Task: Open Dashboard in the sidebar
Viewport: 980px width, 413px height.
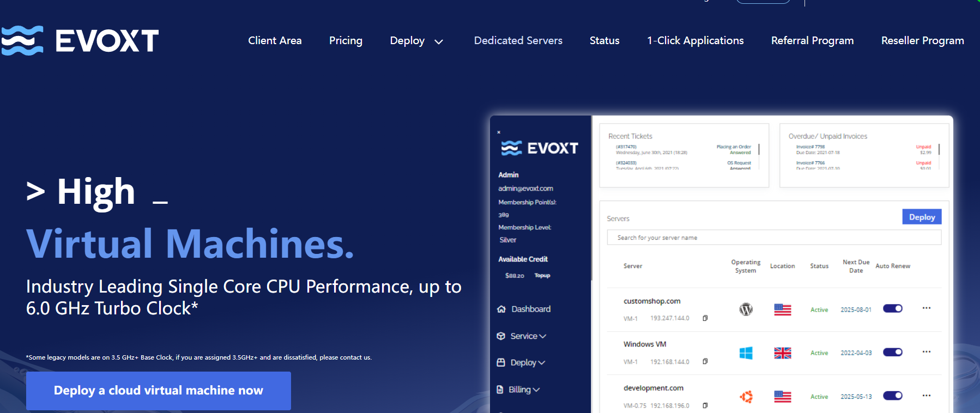Action: [x=531, y=309]
